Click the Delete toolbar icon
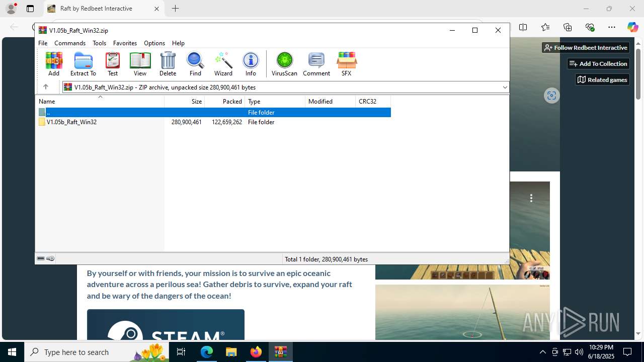This screenshot has width=644, height=362. [x=168, y=64]
